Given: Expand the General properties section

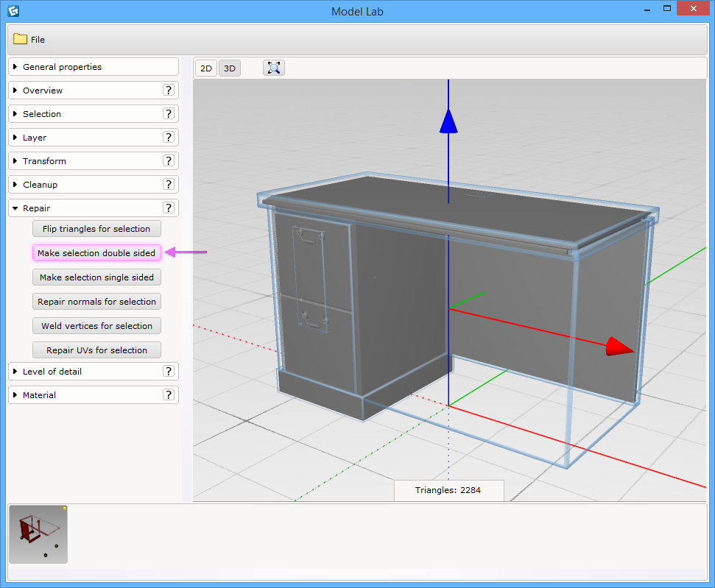Looking at the screenshot, I should point(94,66).
